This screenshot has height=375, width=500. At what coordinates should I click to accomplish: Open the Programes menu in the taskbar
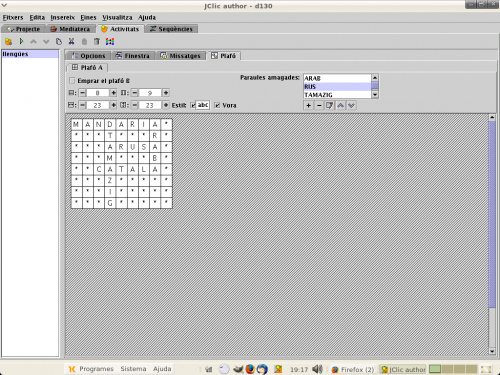[x=91, y=369]
